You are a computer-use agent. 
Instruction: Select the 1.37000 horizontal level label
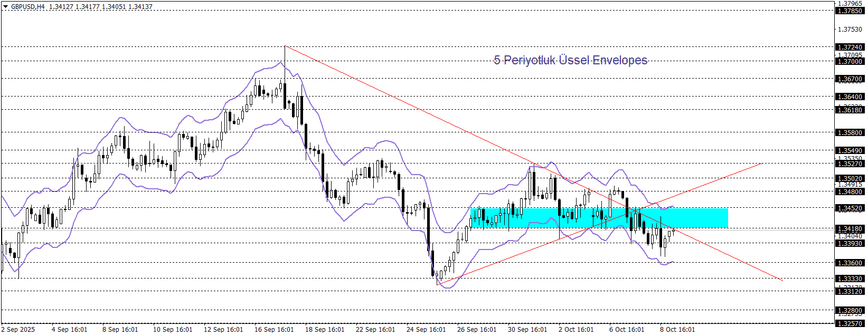click(x=850, y=61)
